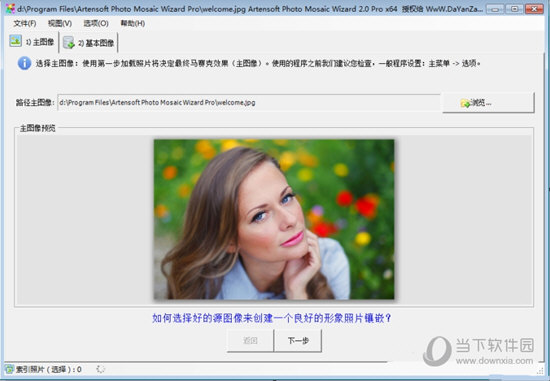This screenshot has width=550, height=381.
Task: Switch to the 1) 主图像 tab
Action: (x=32, y=42)
